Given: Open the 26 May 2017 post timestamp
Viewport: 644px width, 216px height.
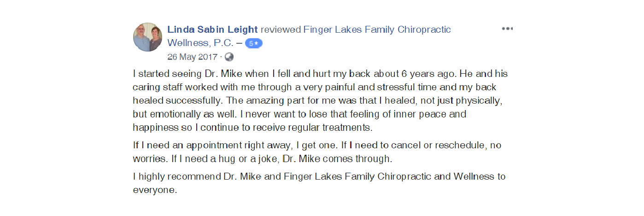Looking at the screenshot, I should tap(192, 57).
